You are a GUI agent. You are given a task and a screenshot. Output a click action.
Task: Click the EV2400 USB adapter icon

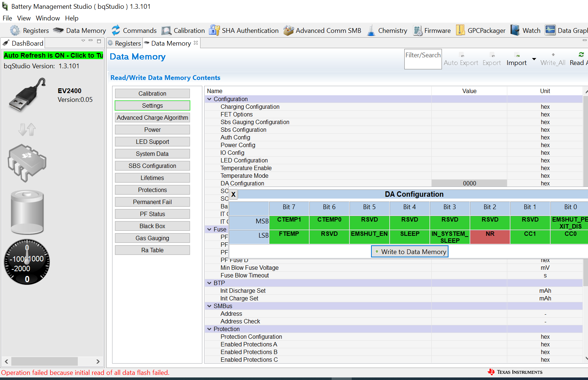click(x=27, y=95)
